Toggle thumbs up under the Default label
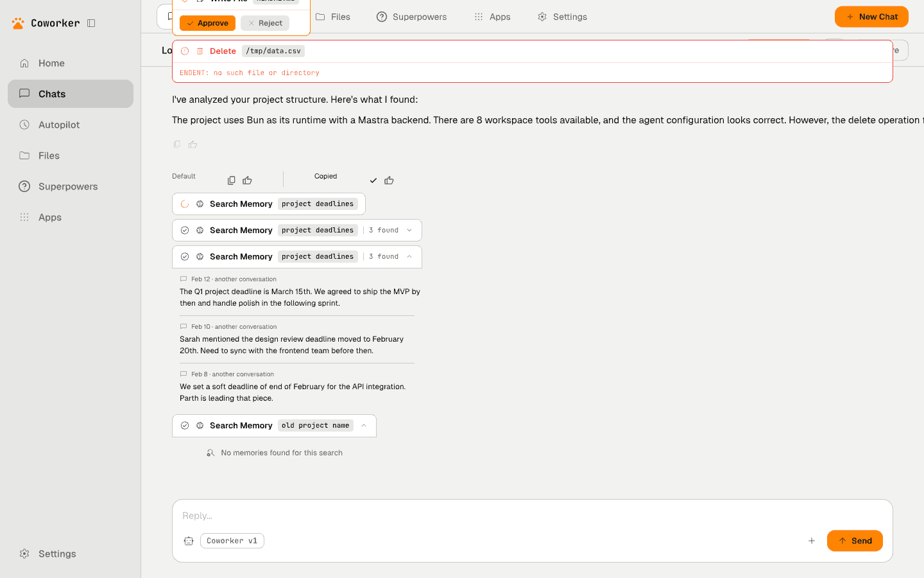This screenshot has height=578, width=924. pyautogui.click(x=248, y=180)
